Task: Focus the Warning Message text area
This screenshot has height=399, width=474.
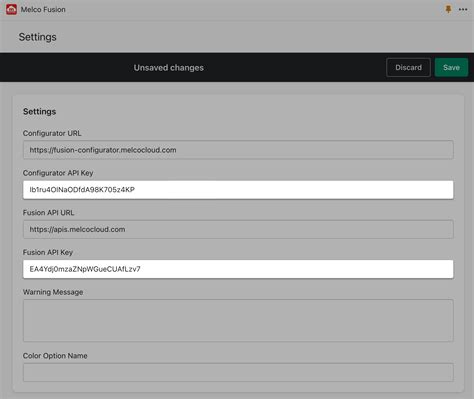Action: pos(238,320)
